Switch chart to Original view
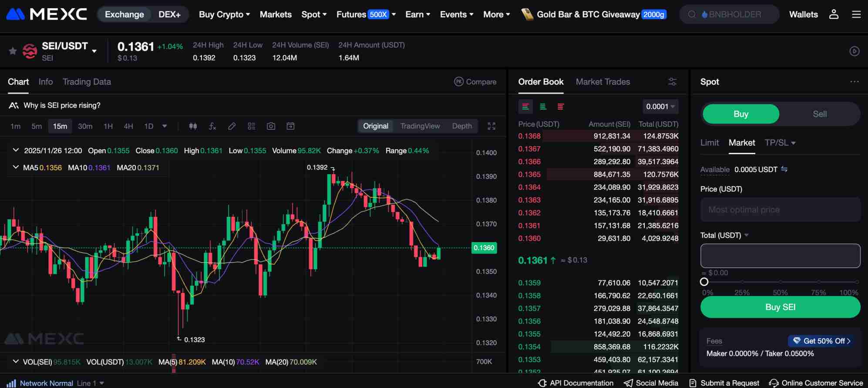 (x=376, y=126)
